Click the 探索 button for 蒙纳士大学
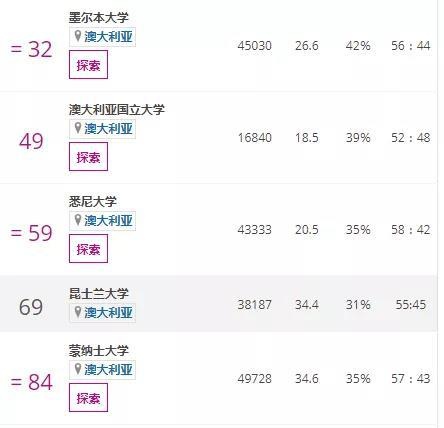This screenshot has height=428, width=444. click(88, 397)
